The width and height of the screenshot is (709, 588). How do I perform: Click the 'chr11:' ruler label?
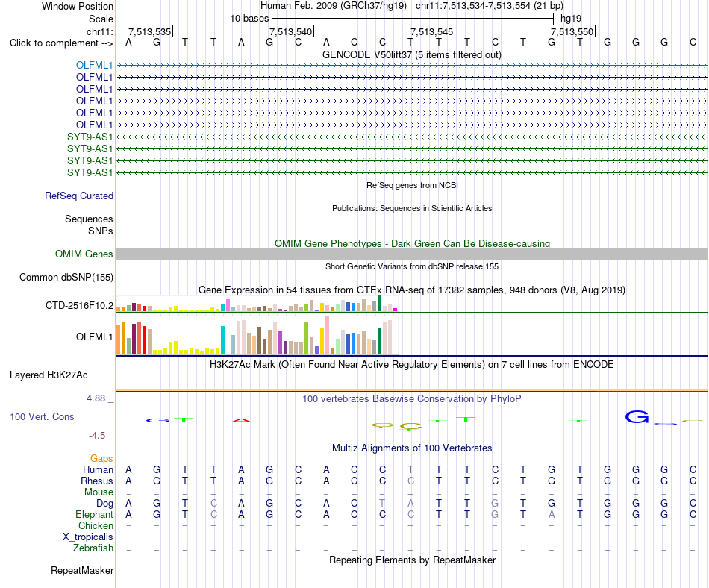coord(99,31)
